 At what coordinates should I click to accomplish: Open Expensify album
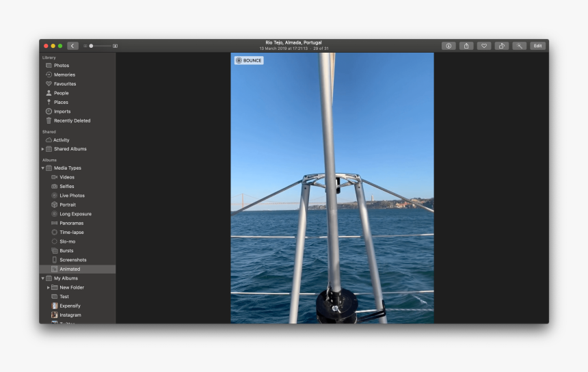77,306
